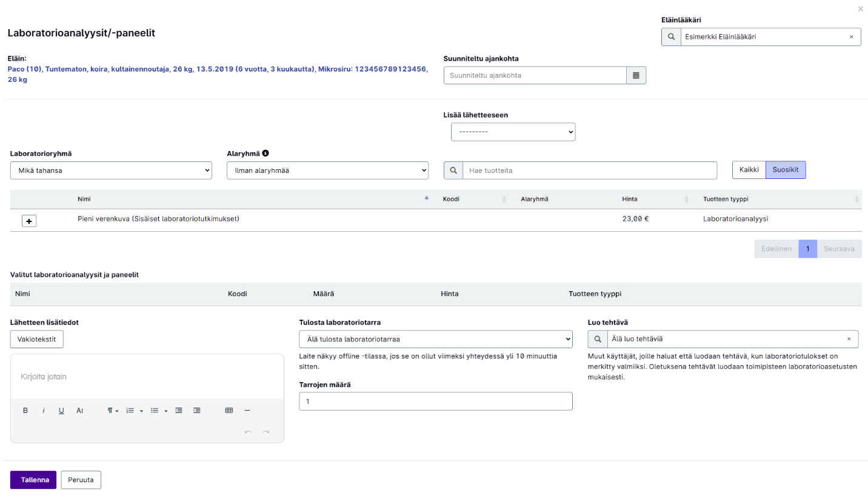Click into the Kirjoita jotain text area

point(147,377)
